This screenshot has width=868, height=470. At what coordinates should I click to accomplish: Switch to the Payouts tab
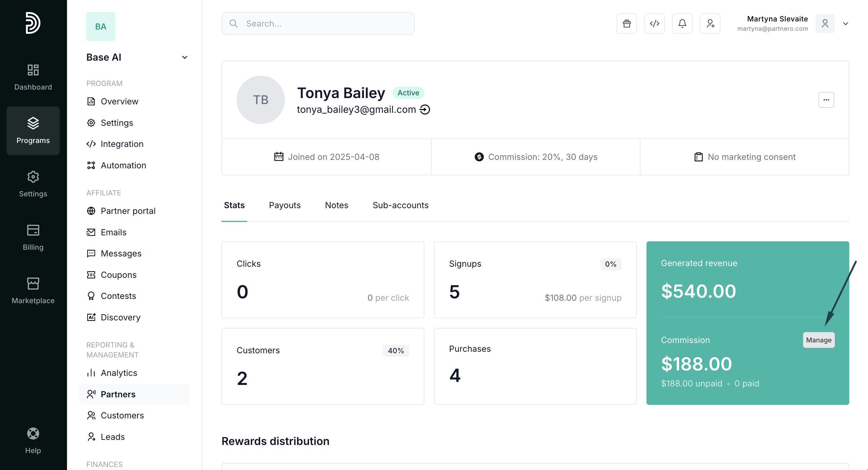284,205
